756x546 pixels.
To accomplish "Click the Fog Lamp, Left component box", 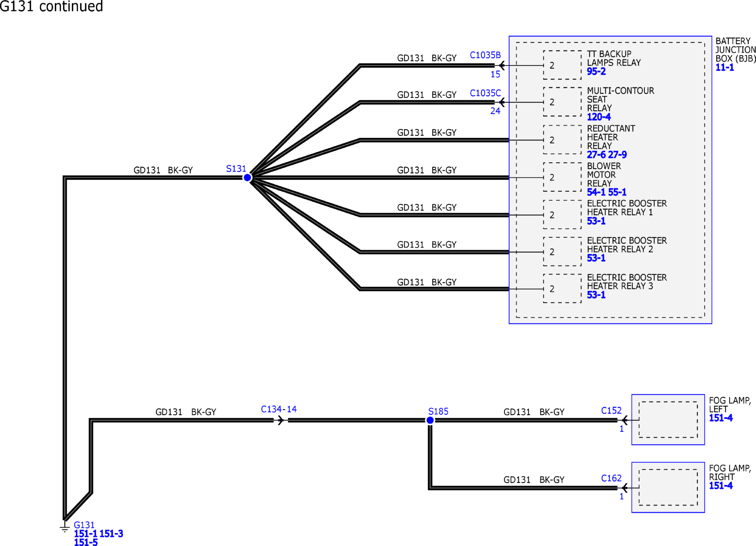I will (x=668, y=420).
